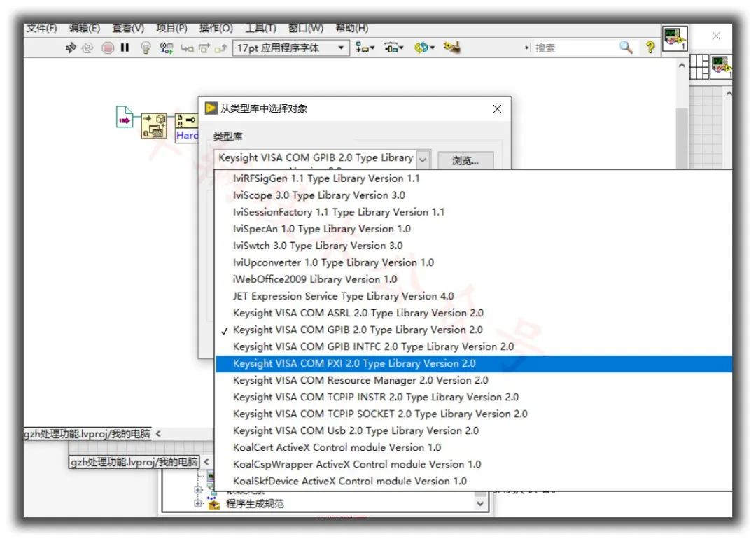Viewport: 756px width, 541px height.
Task: Open the 查看(V) menu
Action: point(128,29)
